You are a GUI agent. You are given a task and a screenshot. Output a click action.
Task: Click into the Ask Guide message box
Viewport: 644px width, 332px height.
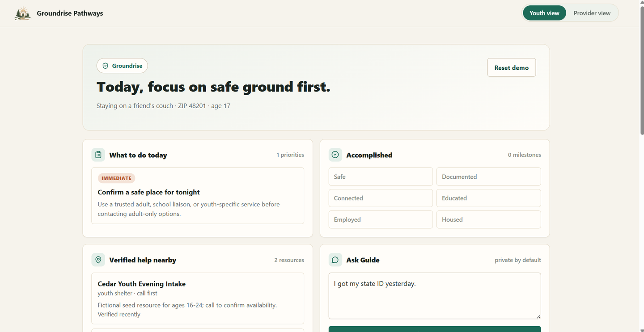(x=435, y=296)
